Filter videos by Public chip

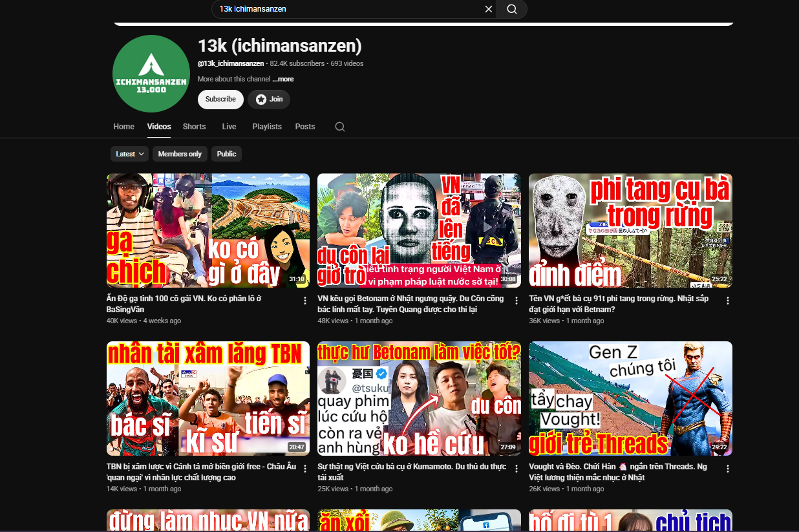point(226,154)
